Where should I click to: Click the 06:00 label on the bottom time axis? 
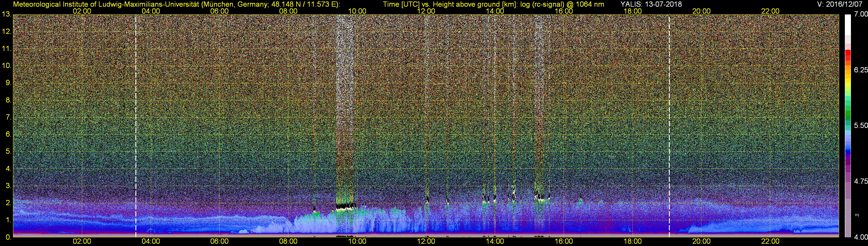(x=219, y=242)
